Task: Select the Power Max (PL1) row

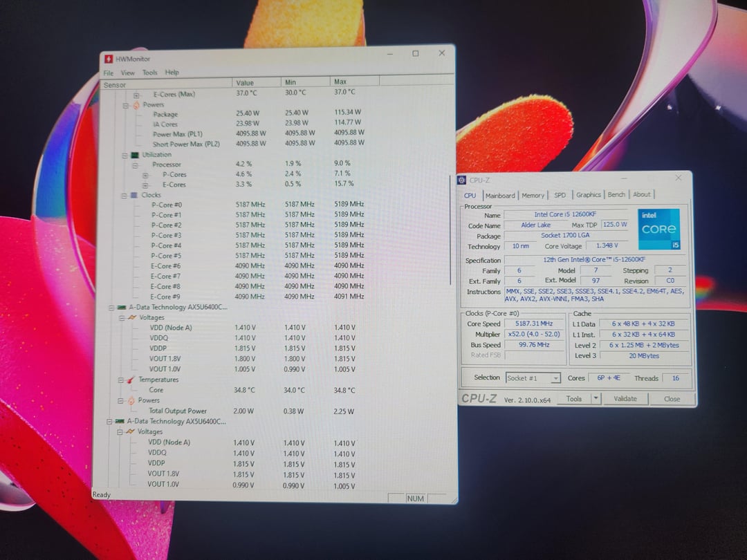Action: [x=258, y=133]
